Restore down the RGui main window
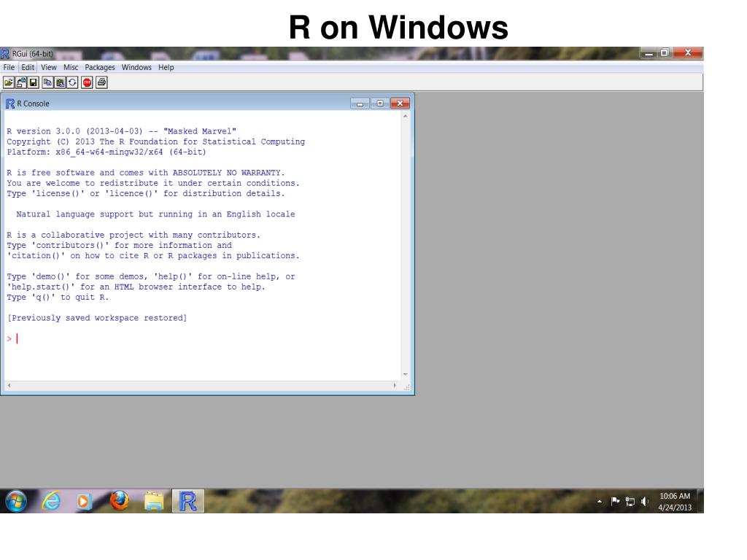Viewport: 747px width, 560px height. click(x=665, y=52)
